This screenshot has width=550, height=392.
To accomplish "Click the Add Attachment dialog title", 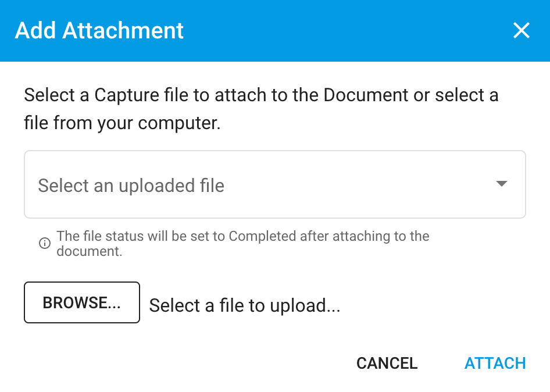I will pyautogui.click(x=99, y=30).
